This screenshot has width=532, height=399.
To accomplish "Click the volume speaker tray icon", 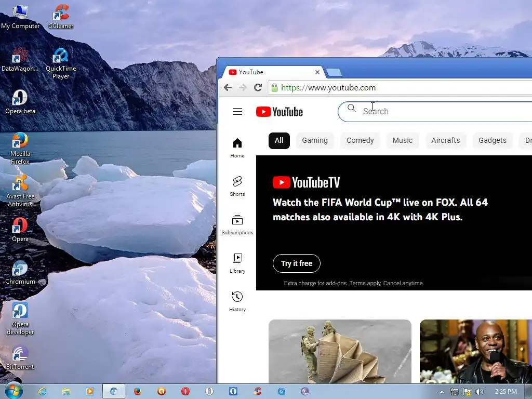I will [x=480, y=392].
